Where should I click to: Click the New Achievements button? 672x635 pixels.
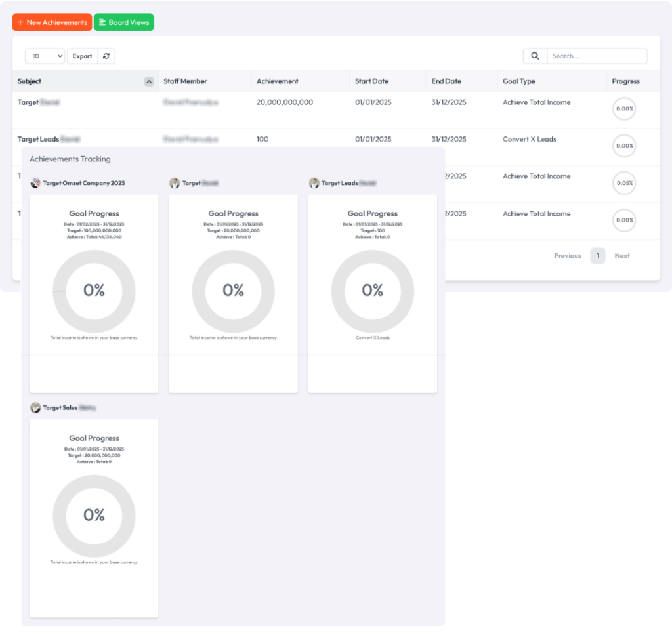52,22
